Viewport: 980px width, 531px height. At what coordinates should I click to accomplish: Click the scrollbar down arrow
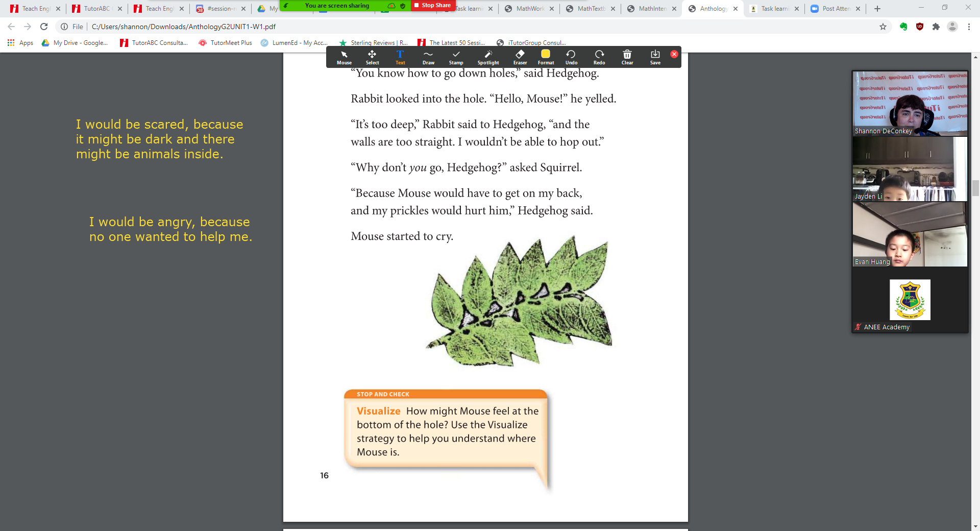[975, 526]
